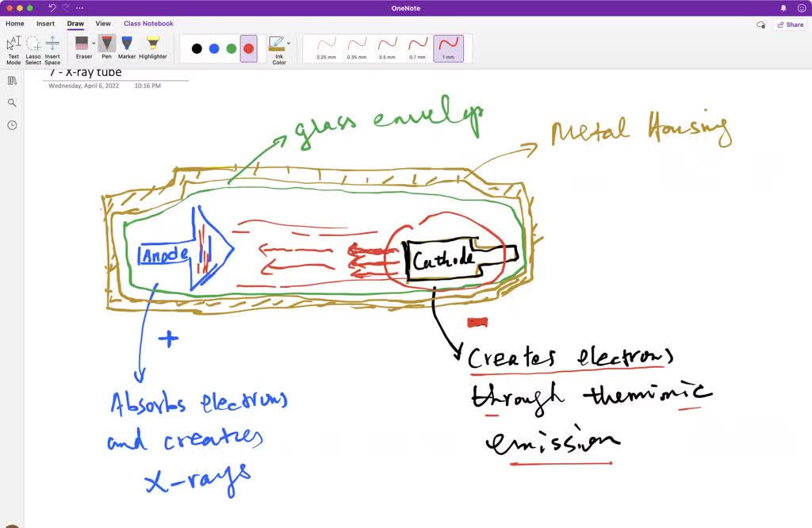Click the date 'Wednesday, April 6, 2022'
This screenshot has height=528, width=812.
[x=84, y=86]
